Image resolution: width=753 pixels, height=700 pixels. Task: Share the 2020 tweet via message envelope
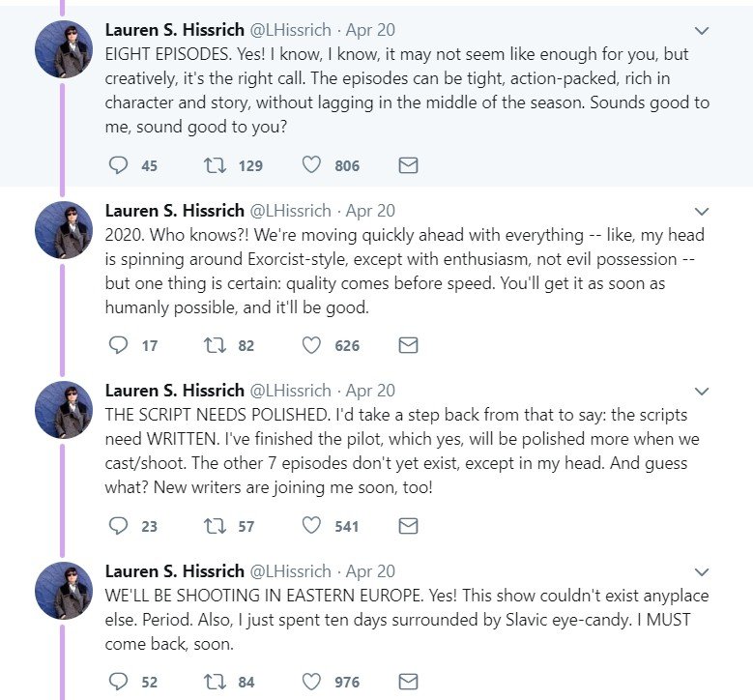click(x=408, y=345)
